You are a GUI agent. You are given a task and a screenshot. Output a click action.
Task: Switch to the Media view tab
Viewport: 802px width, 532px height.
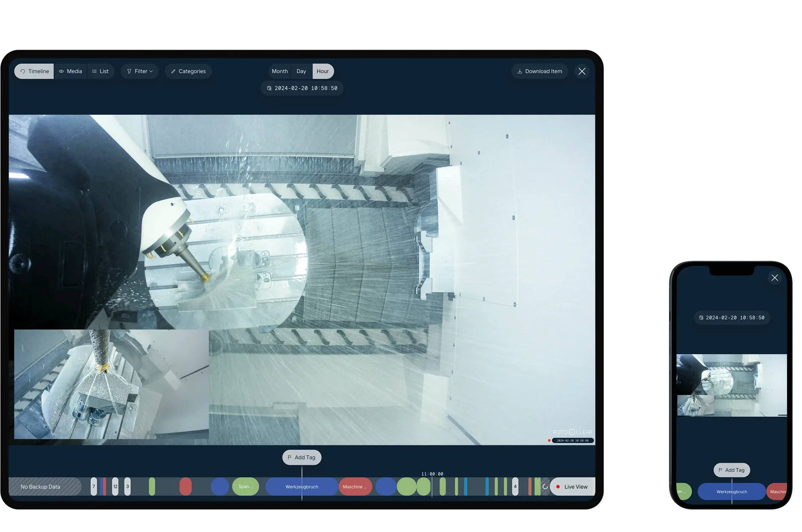tap(71, 71)
